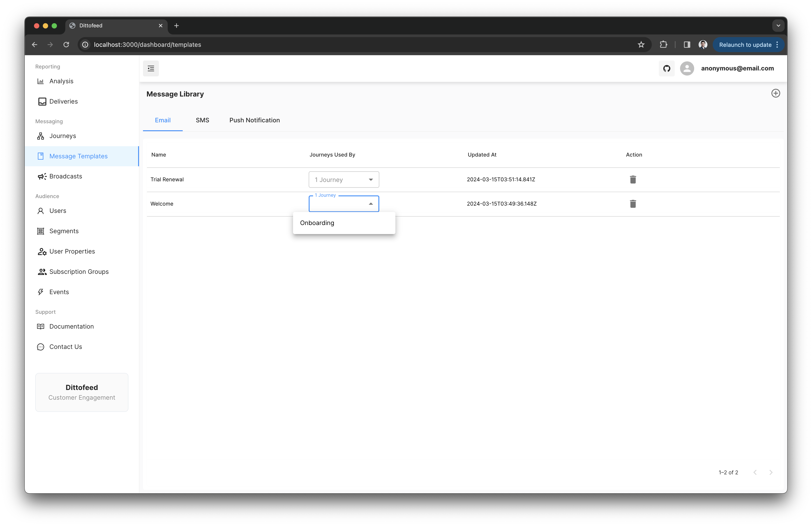Delete the Welcome template
Image resolution: width=812 pixels, height=526 pixels.
633,204
